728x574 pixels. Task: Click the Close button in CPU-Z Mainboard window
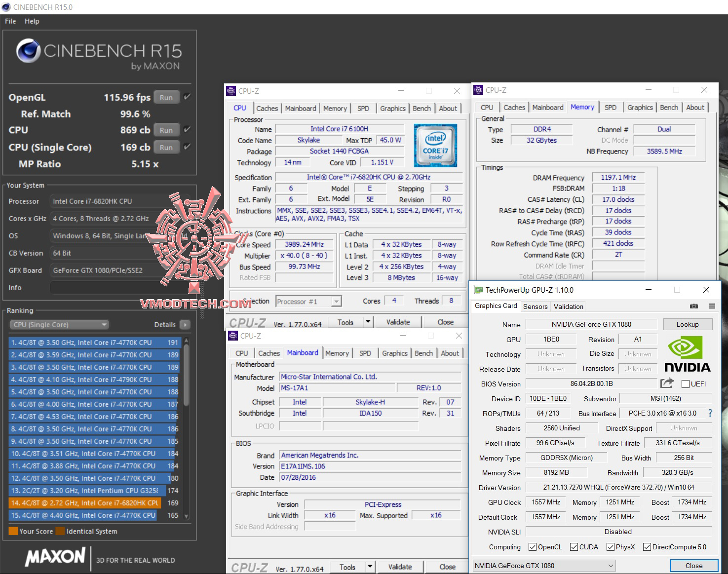point(447,567)
